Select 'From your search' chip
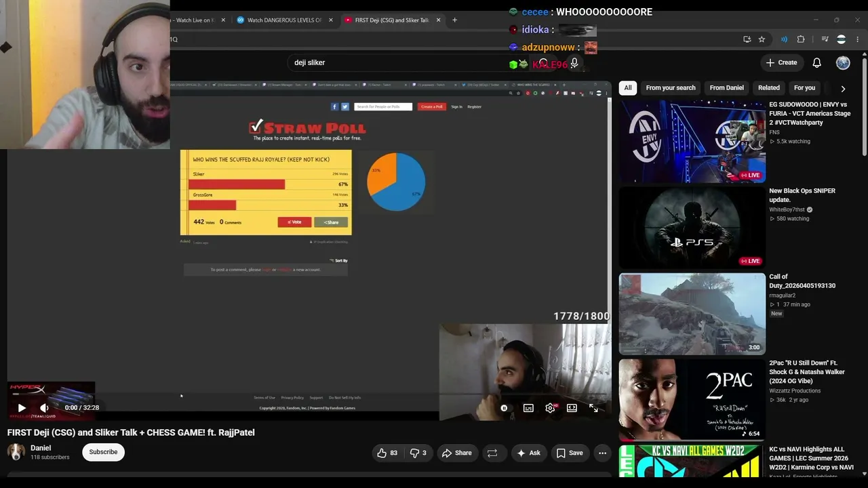 [671, 87]
